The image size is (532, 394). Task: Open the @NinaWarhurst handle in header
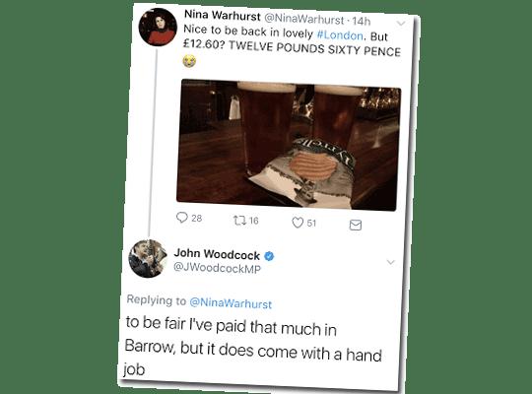click(304, 19)
